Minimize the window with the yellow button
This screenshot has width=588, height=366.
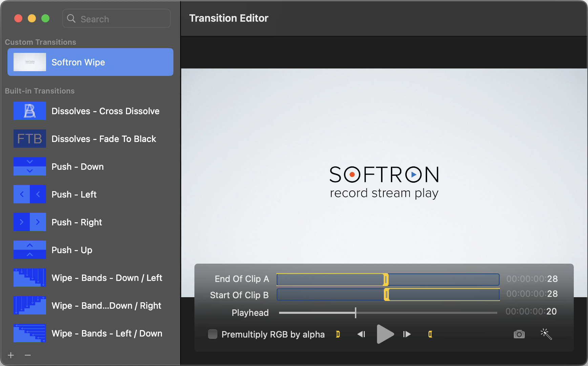point(32,18)
